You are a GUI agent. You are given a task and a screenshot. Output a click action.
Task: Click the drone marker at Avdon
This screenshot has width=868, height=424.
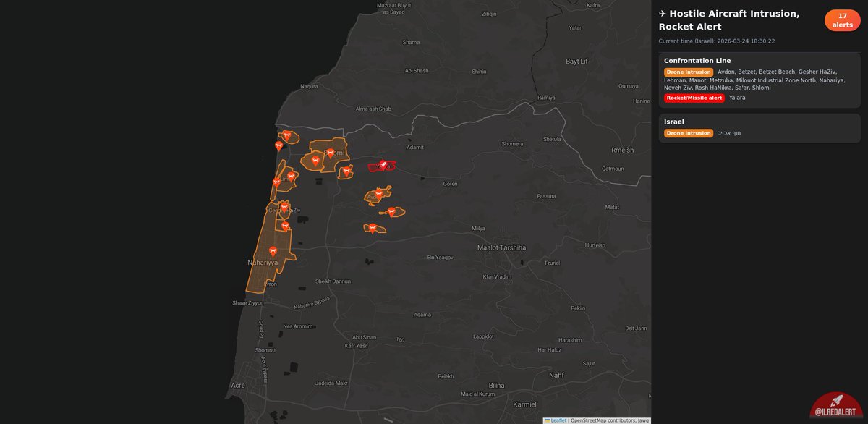pos(378,194)
